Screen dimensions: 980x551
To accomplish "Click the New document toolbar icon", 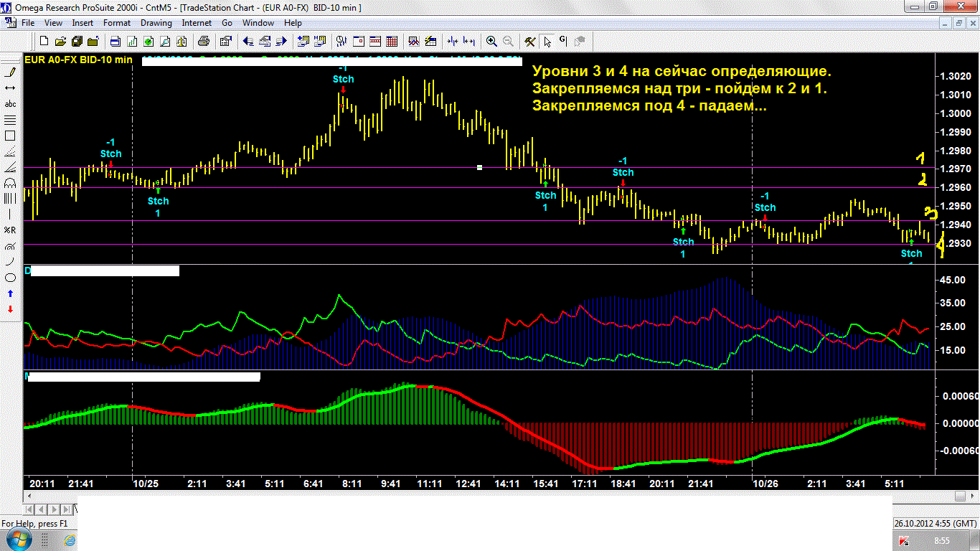I will [x=44, y=41].
